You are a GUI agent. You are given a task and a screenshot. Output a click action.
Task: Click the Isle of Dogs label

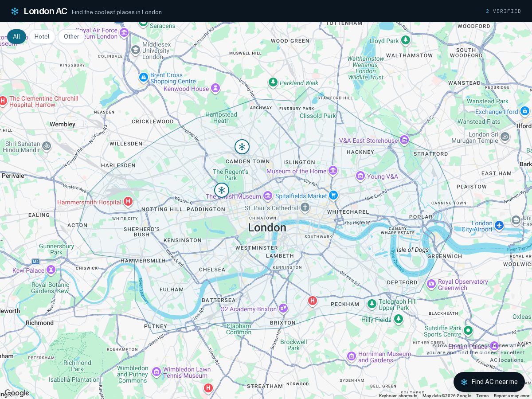tap(413, 250)
